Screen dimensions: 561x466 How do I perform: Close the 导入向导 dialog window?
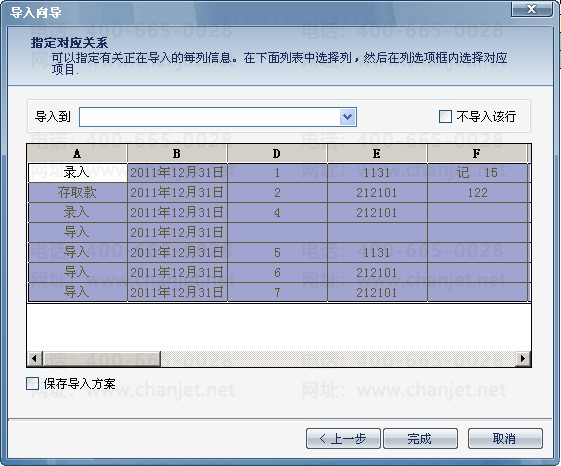(532, 9)
